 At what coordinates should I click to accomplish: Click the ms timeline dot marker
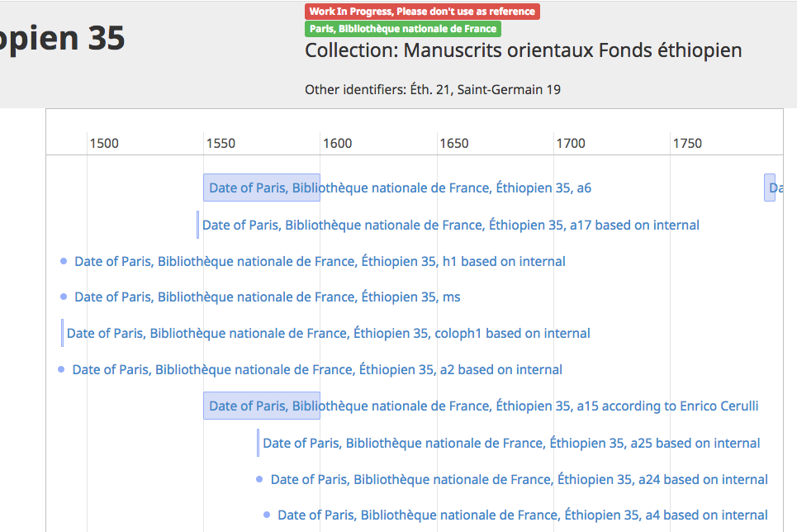pos(64,297)
